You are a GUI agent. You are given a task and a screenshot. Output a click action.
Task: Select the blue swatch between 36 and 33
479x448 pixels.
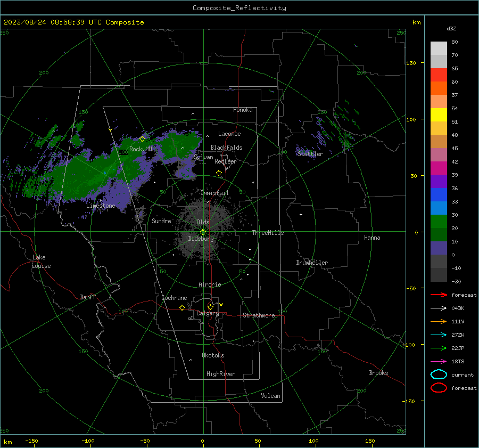pos(439,194)
